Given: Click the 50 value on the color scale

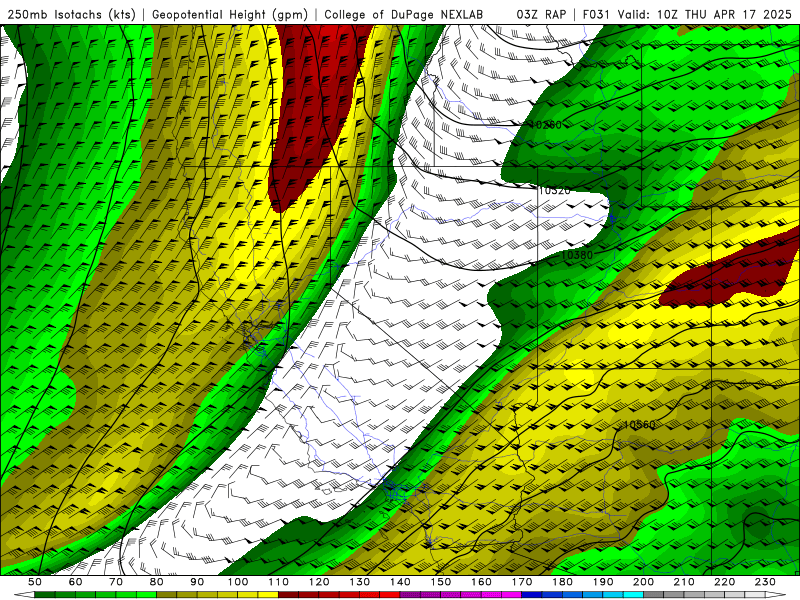Looking at the screenshot, I should tap(35, 582).
